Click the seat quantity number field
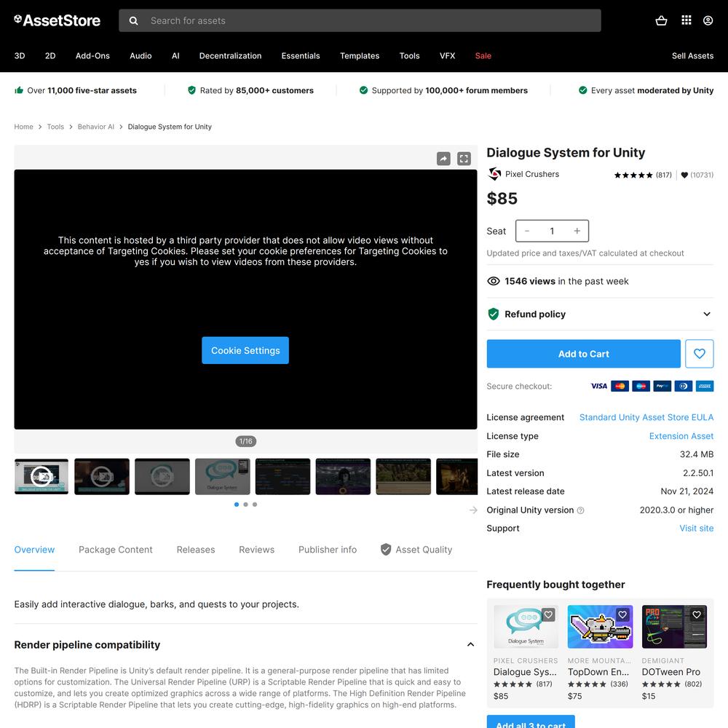This screenshot has width=728, height=728. point(552,231)
